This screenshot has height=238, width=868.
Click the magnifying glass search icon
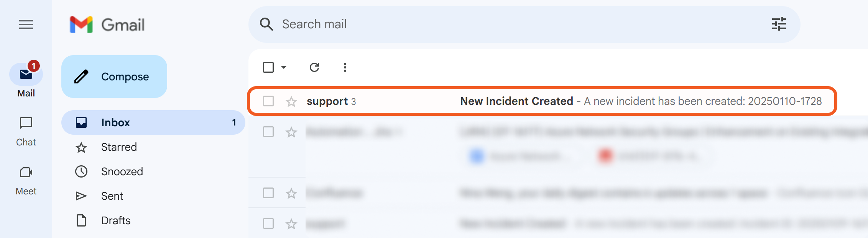click(x=266, y=24)
